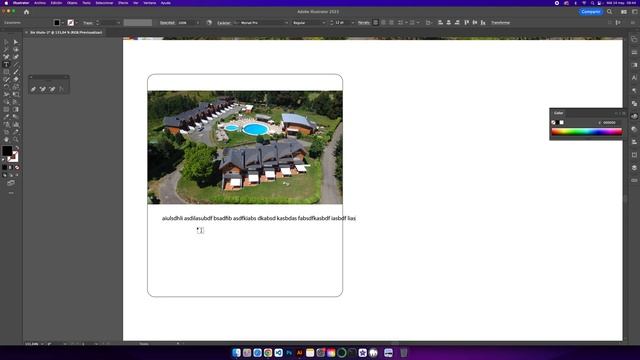Go to the Home screen icon
Image resolution: width=640 pixels, height=360 pixels.
point(27,12)
